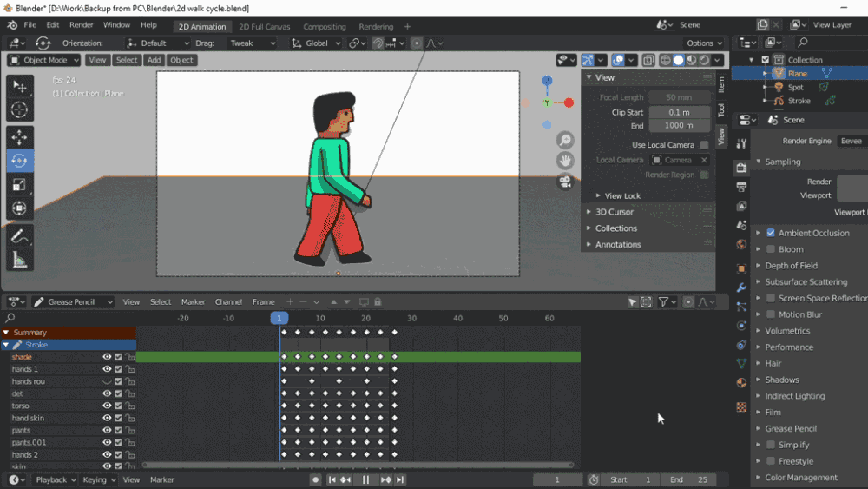Open the Render properties tab icon
Screen dimensions: 868x489
pos(741,168)
